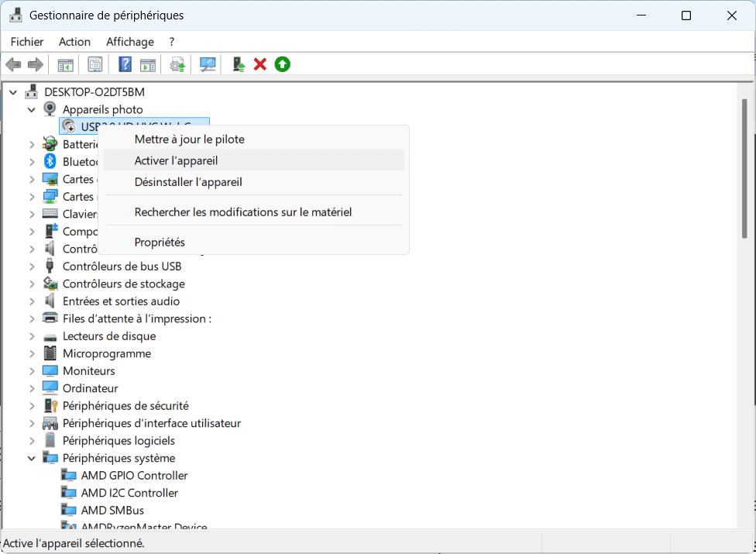Click scan for hardware changes monitor icon
Screen dimensions: 756x554
(208, 64)
